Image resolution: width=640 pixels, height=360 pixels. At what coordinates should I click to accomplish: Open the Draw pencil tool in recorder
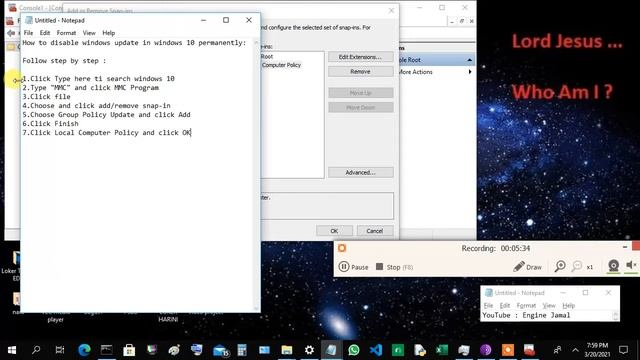(x=527, y=267)
